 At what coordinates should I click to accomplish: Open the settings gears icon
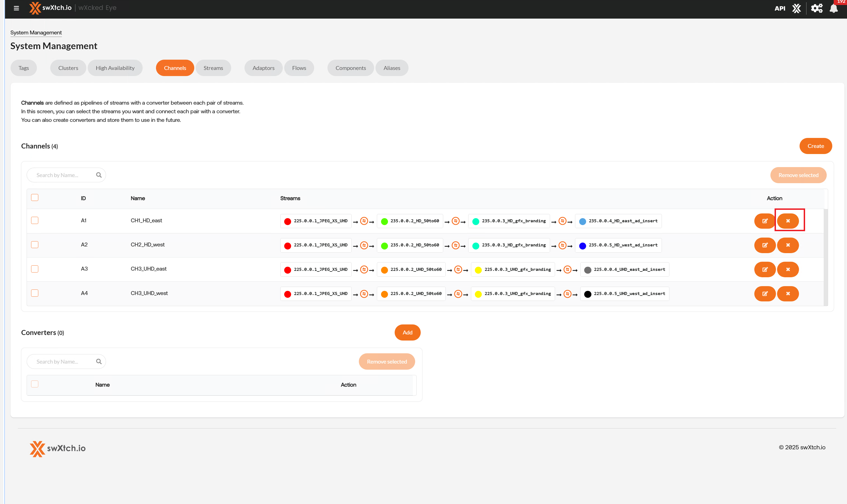tap(817, 9)
